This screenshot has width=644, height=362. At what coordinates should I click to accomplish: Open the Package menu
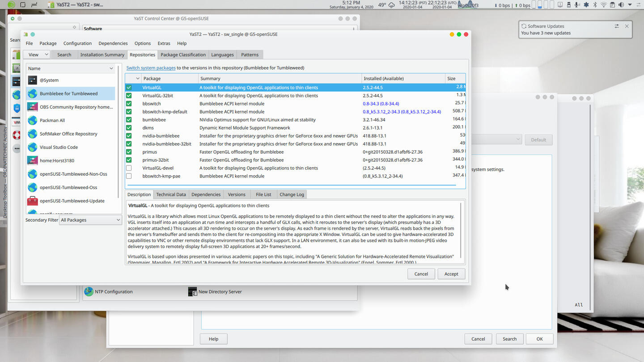tap(48, 43)
